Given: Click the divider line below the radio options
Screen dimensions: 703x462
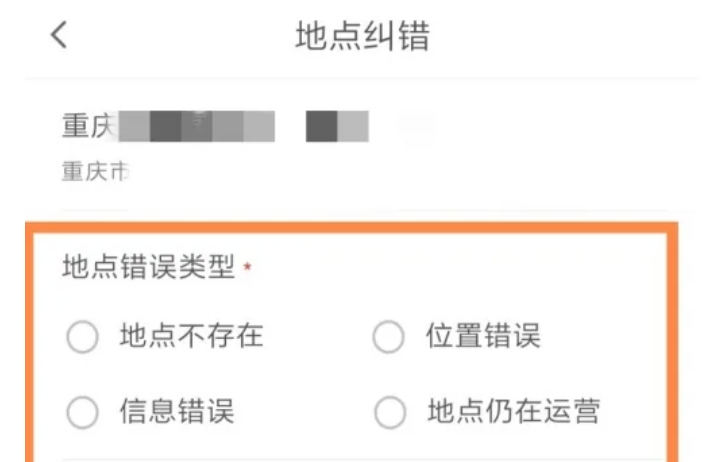Looking at the screenshot, I should click(x=350, y=458).
